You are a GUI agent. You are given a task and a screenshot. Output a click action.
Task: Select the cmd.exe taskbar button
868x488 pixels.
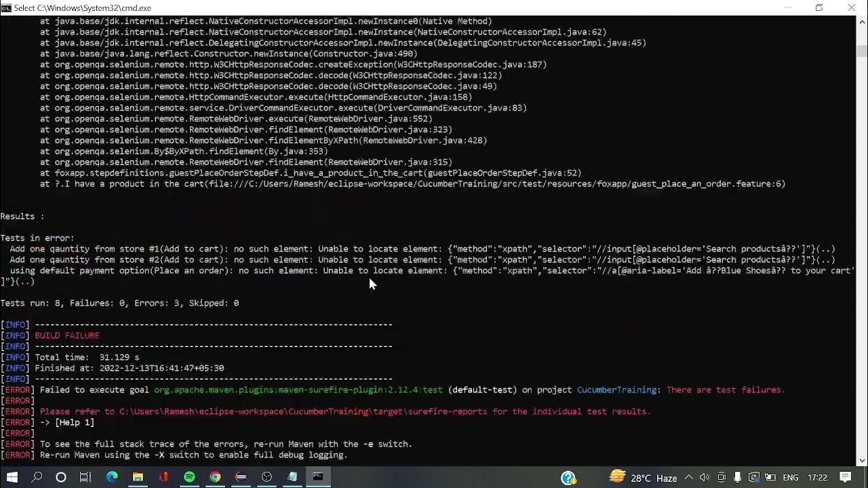tap(318, 477)
